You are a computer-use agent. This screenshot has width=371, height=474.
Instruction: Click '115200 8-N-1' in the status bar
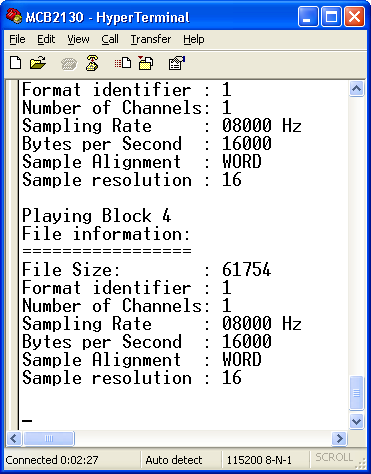coord(259,460)
